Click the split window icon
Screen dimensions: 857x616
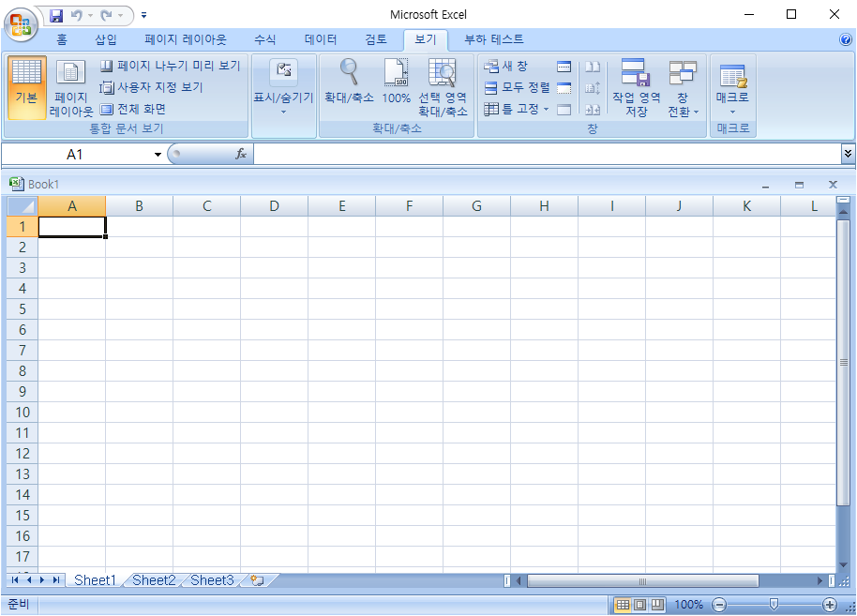(564, 67)
